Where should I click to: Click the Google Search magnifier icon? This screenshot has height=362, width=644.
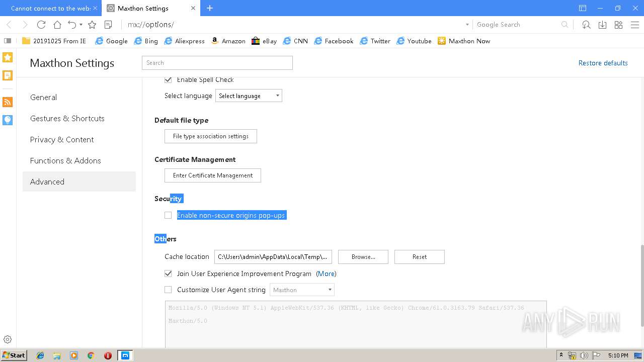pyautogui.click(x=565, y=25)
